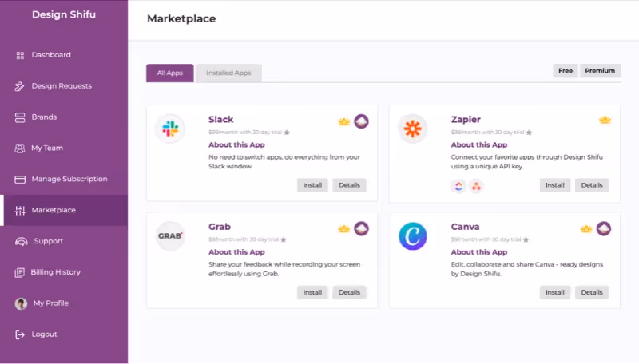Click the Canva app title
Screen dimensions: 639x364
tap(465, 227)
